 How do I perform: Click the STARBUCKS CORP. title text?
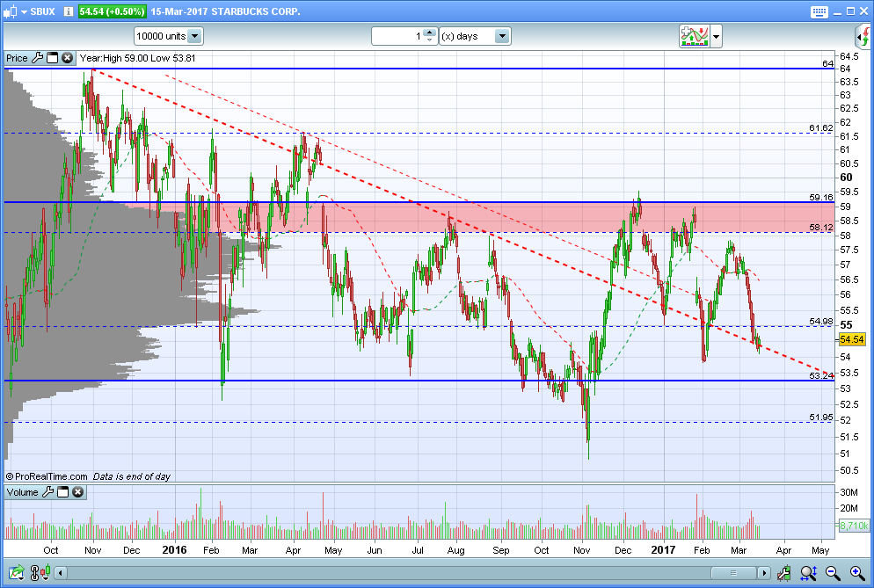pyautogui.click(x=255, y=11)
